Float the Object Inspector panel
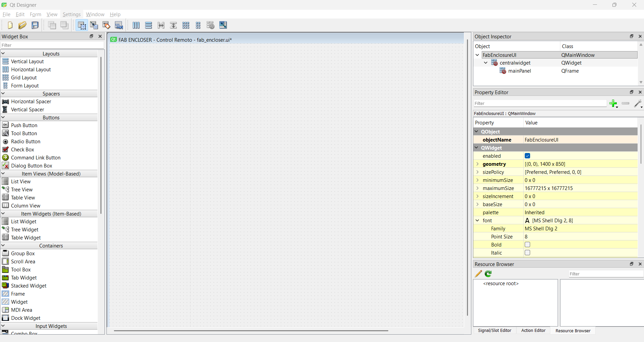The image size is (644, 342). tap(632, 36)
